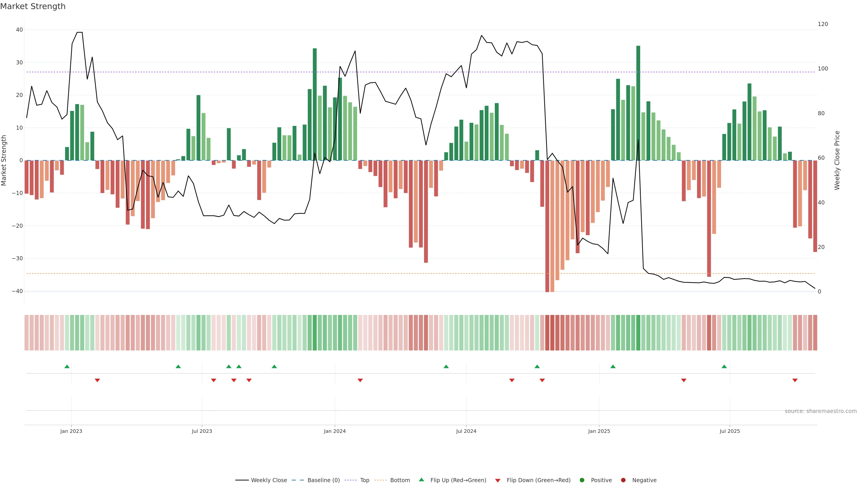Click the red Flip Down legend triangle
Viewport: 868px width, 488px height.
[498, 481]
